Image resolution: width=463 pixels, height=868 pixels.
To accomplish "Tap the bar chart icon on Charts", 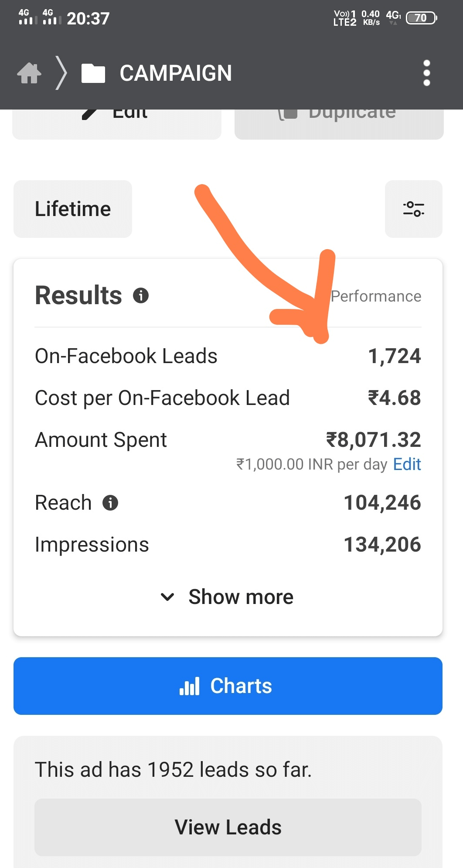I will click(x=190, y=686).
